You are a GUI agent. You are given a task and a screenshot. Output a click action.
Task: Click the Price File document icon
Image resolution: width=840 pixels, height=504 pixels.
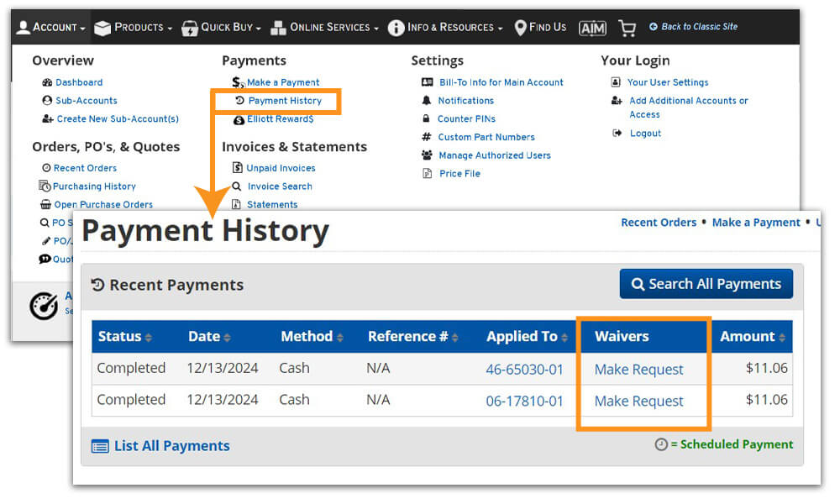pos(428,173)
